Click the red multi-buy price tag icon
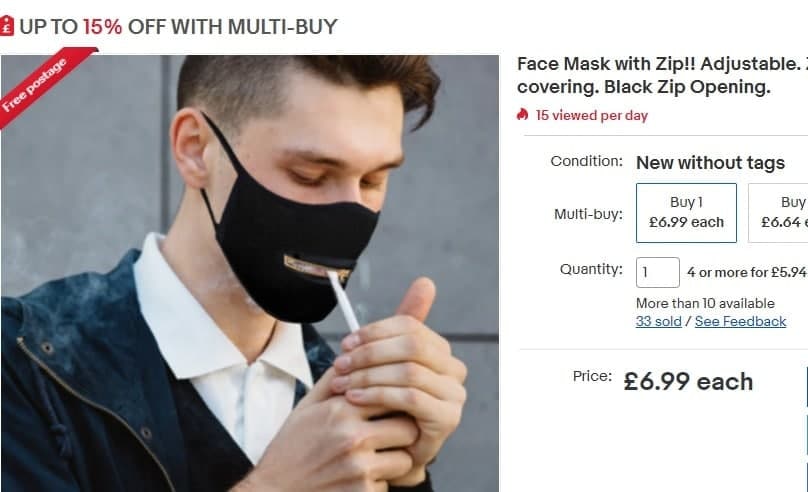 [x=8, y=26]
